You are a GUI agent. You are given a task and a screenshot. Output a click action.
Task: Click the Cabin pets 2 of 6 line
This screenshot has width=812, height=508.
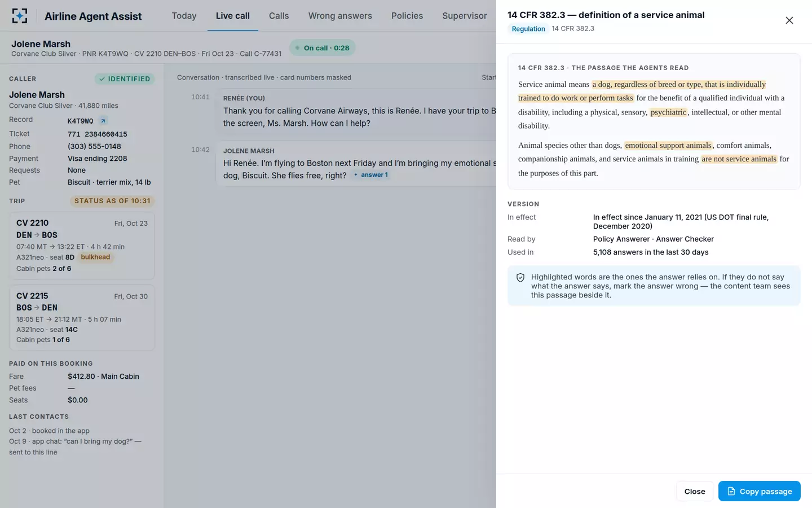coord(44,269)
